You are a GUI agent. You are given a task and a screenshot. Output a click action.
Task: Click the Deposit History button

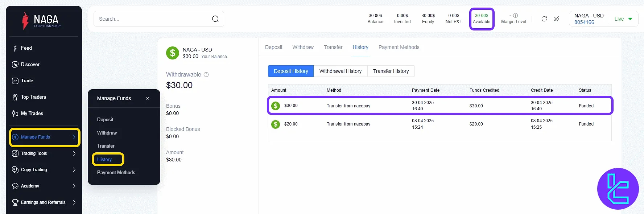291,71
